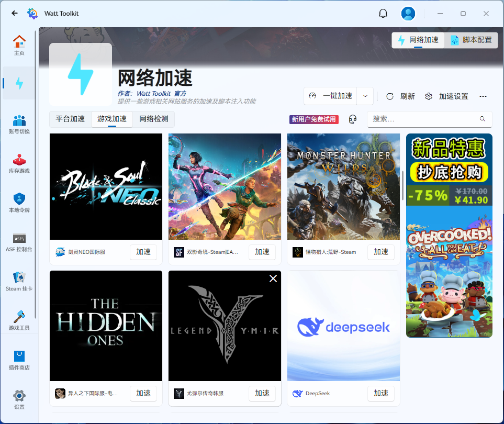Click the Split Fiction cover image
Viewport: 504px width, 424px height.
(225, 186)
